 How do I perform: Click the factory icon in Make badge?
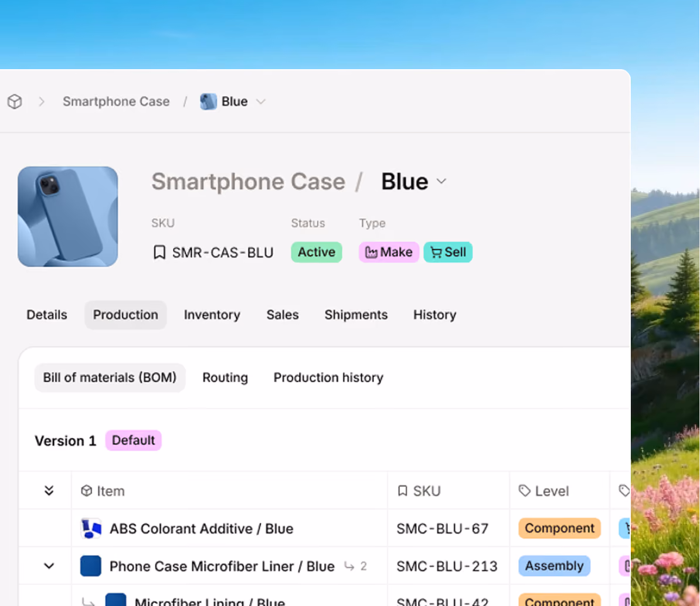[x=371, y=253]
